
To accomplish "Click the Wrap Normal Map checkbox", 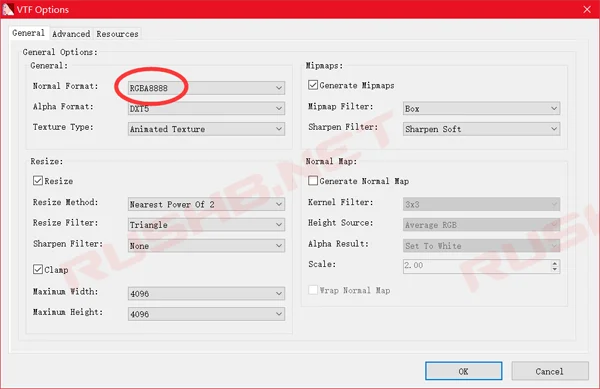I will tap(313, 290).
